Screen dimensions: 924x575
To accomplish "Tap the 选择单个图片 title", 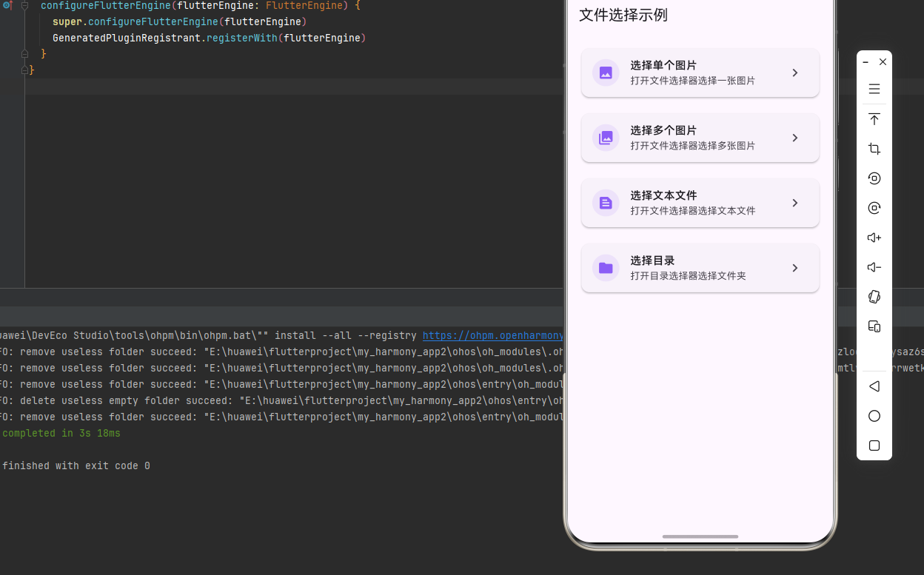I will pyautogui.click(x=663, y=65).
